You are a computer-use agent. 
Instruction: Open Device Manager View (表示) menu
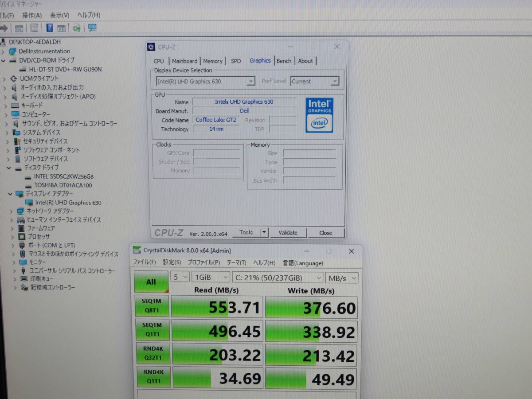click(x=59, y=15)
